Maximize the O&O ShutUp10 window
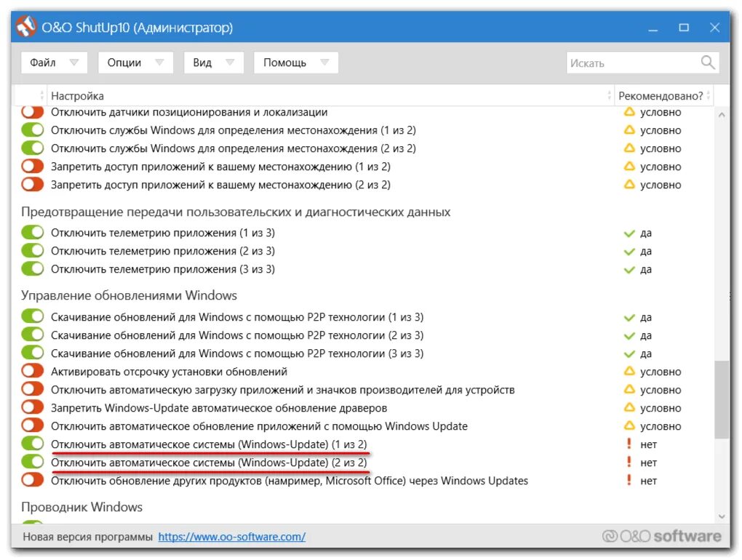 (x=683, y=28)
